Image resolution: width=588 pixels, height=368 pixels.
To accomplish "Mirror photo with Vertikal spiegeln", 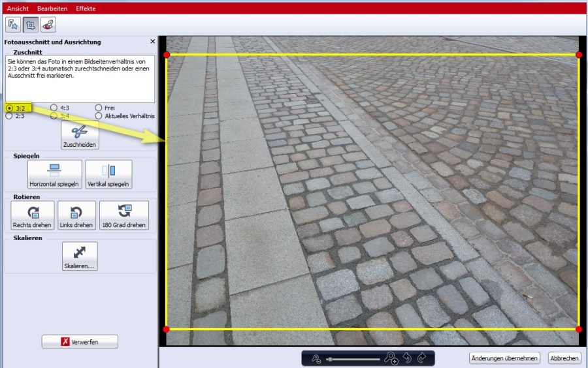I will [108, 174].
